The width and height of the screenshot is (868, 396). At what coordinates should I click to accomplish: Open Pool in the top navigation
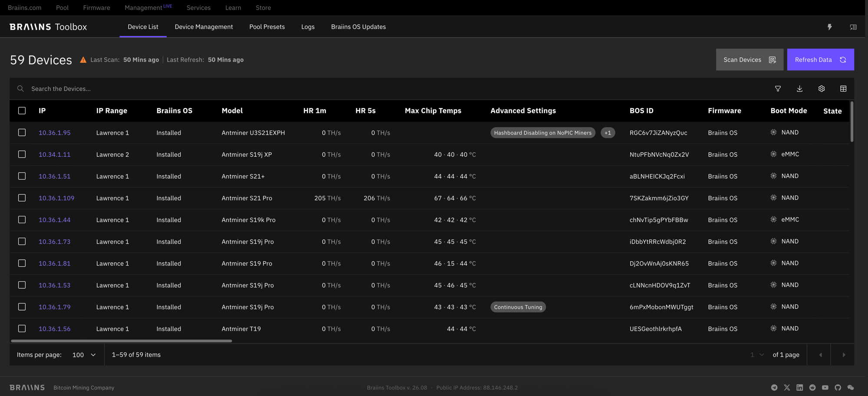click(x=62, y=8)
